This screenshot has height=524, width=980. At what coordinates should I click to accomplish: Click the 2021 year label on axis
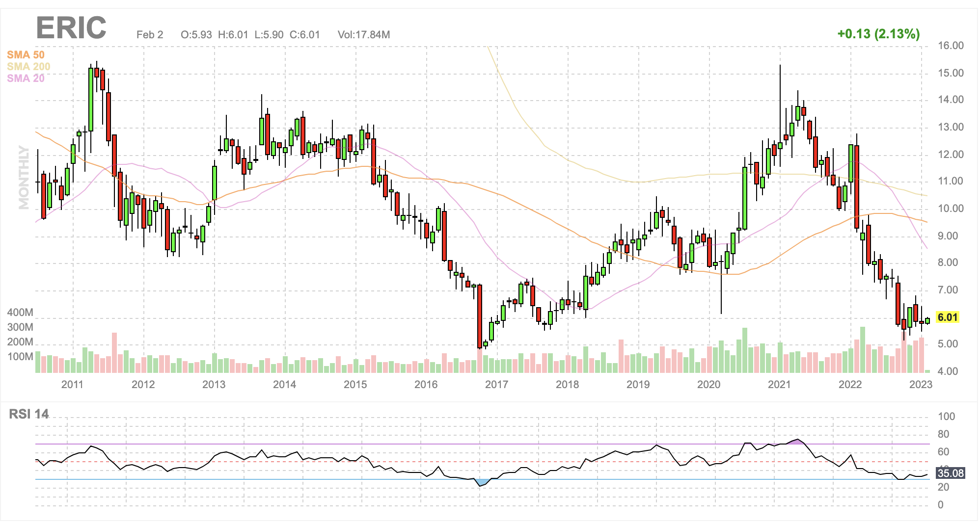(779, 384)
